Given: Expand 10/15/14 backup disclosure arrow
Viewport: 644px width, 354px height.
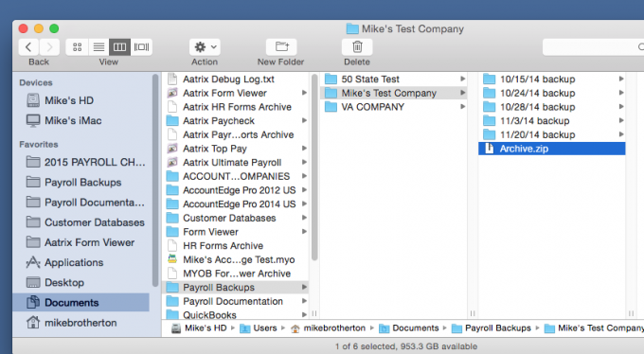Looking at the screenshot, I should click(x=621, y=79).
